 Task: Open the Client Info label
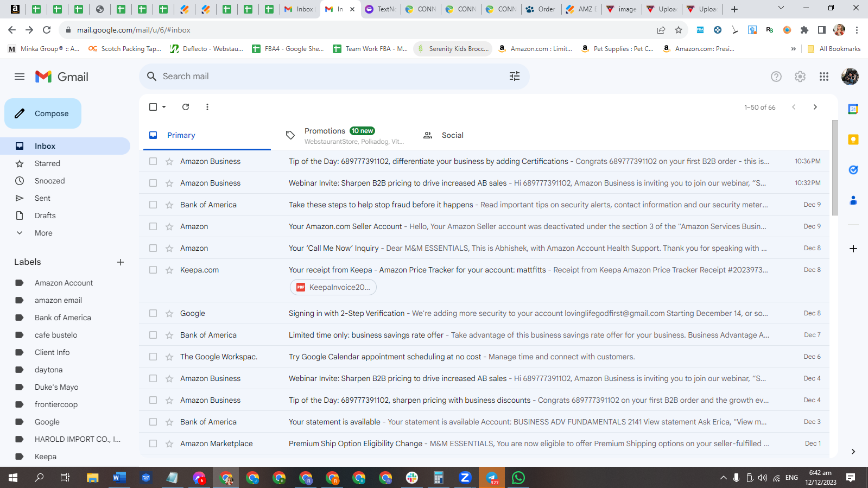pos(52,352)
